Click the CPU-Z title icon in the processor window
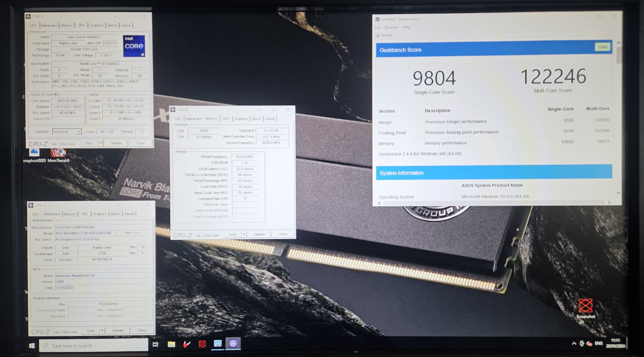 point(28,16)
